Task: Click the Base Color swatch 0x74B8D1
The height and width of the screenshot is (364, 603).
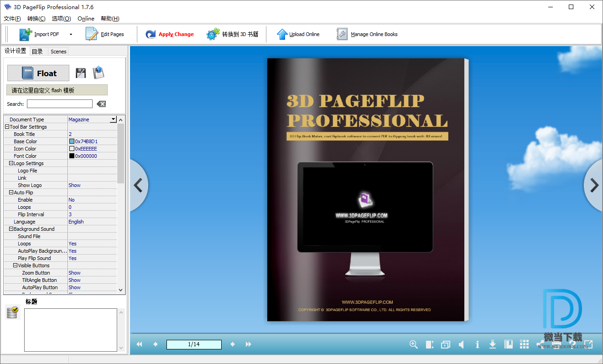Action: tap(72, 141)
